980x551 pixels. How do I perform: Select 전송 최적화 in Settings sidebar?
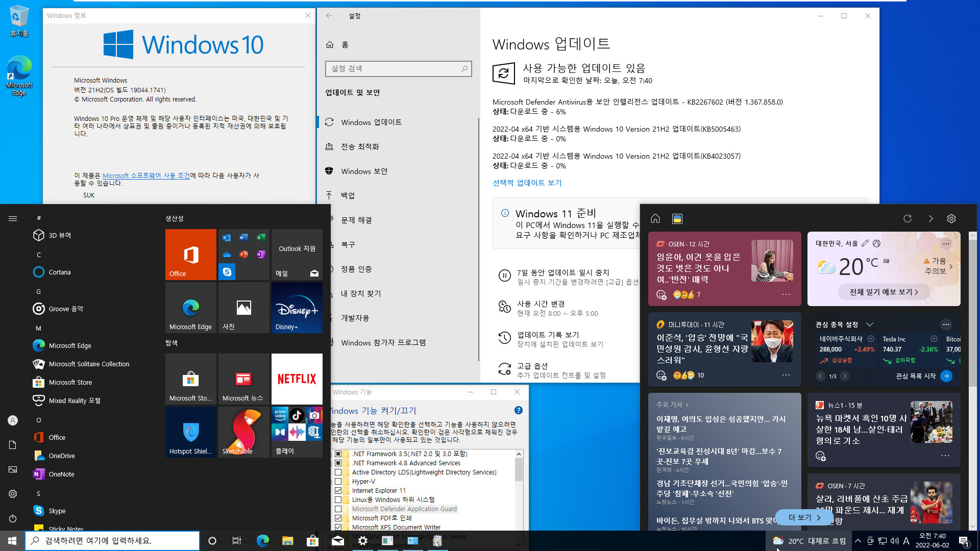(x=398, y=146)
